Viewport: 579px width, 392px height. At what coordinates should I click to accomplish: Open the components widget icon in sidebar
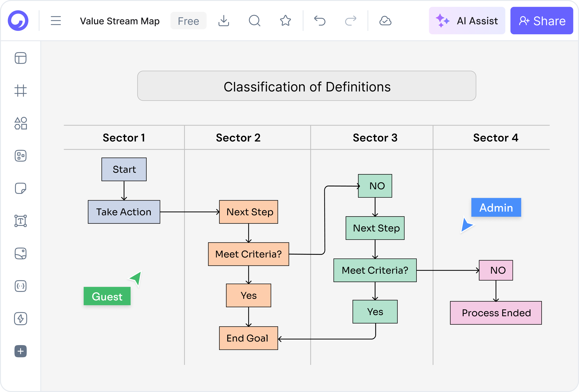click(x=21, y=156)
